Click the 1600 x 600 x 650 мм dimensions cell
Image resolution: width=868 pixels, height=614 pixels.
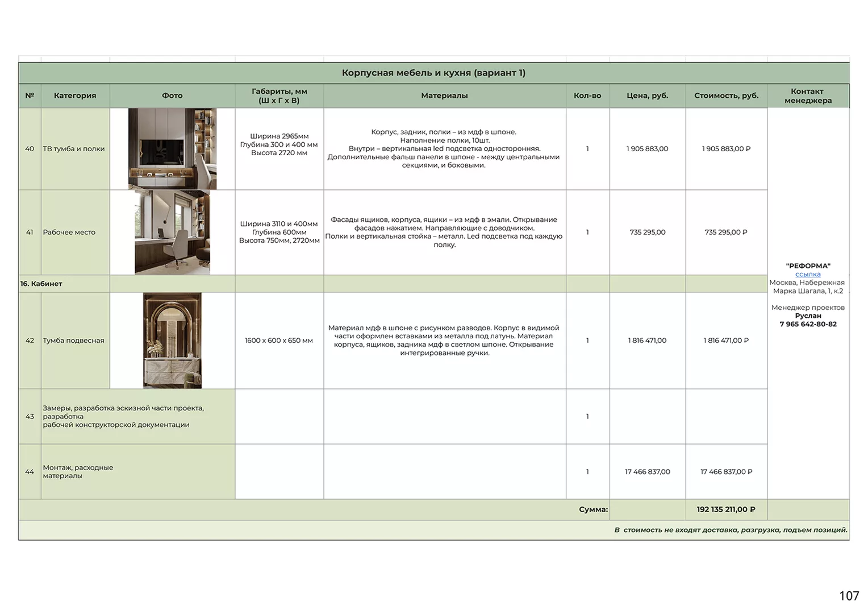pos(279,341)
